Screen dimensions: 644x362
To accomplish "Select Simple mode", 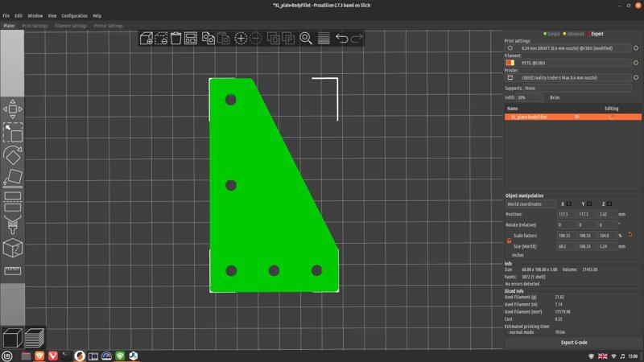I will [551, 34].
